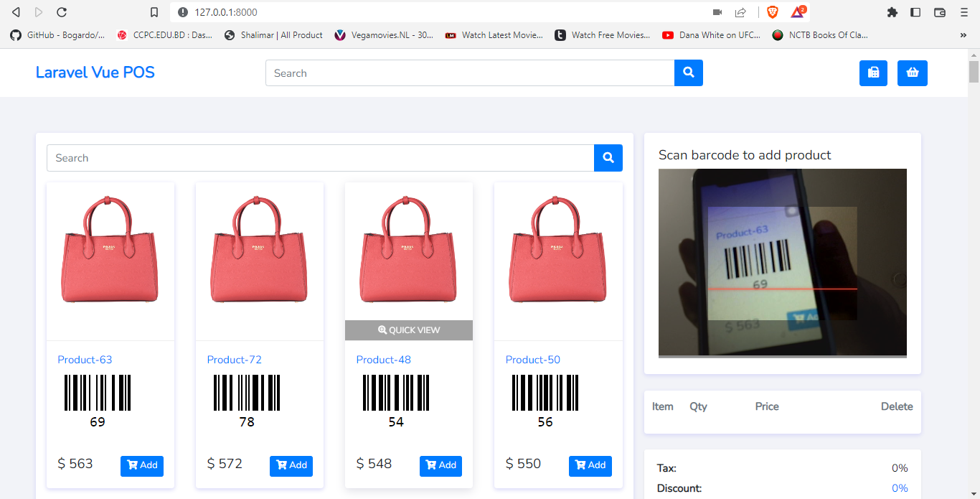This screenshot has width=980, height=499.
Task: Open NCTB Books bookmark
Action: pos(820,34)
